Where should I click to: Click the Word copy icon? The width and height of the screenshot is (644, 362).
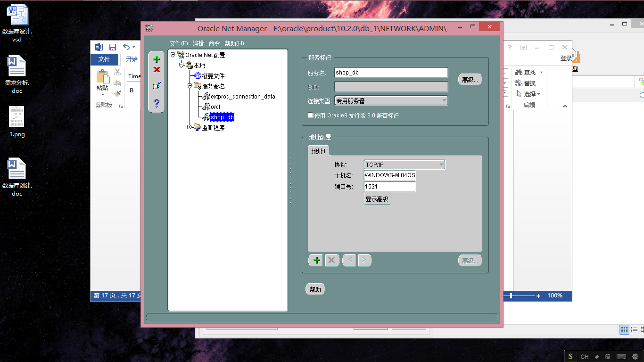tap(117, 83)
